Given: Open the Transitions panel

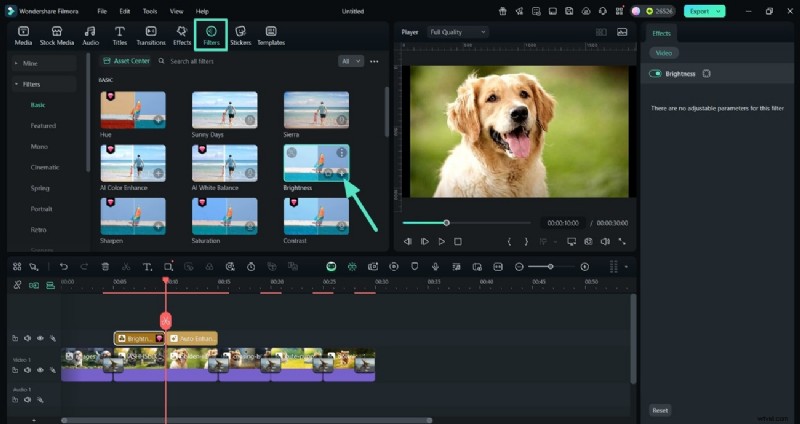Looking at the screenshot, I should (151, 36).
